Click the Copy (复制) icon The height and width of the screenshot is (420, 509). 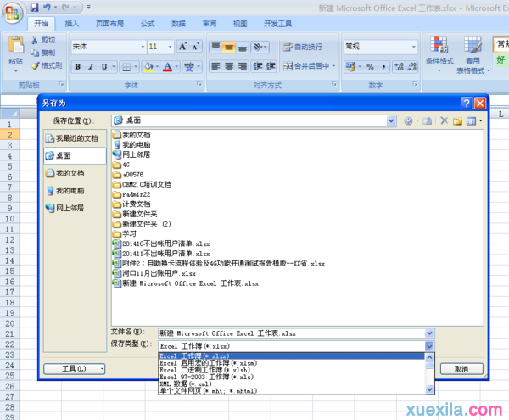[35, 53]
